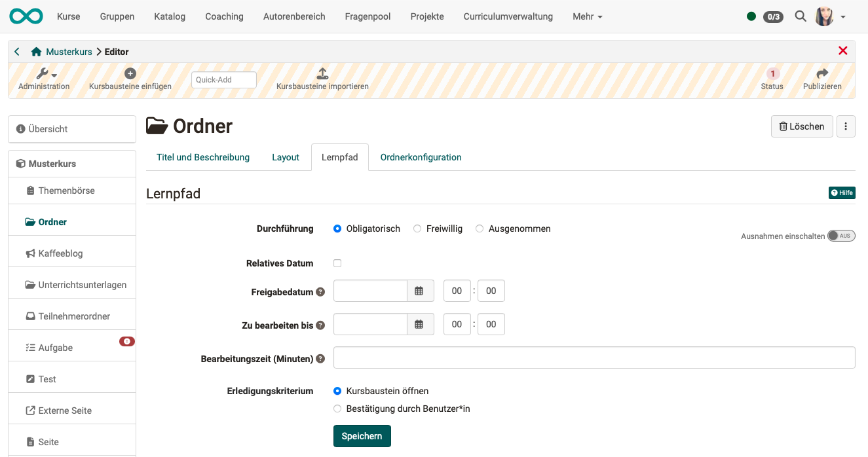Image resolution: width=868 pixels, height=457 pixels.
Task: Click the Administration wrench icon
Action: tap(41, 74)
